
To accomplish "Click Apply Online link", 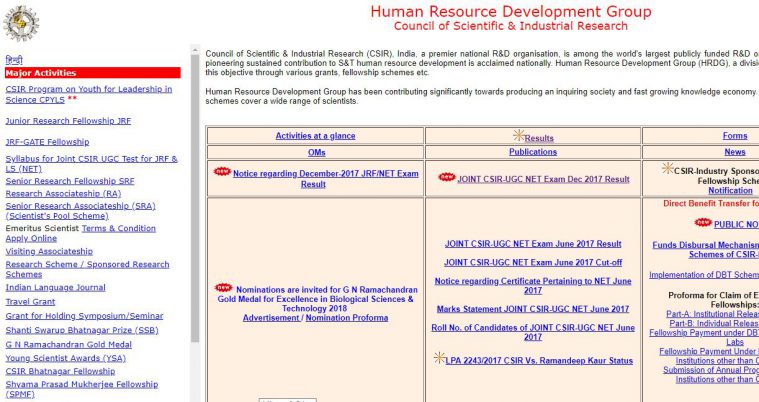I will click(x=31, y=238).
